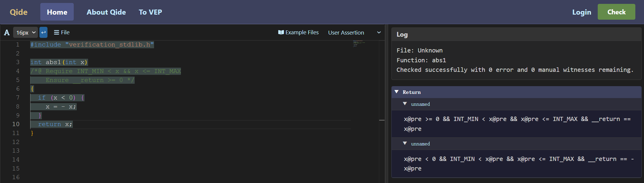644x183 pixels.
Task: Click the code minimap preview
Action: [359, 44]
